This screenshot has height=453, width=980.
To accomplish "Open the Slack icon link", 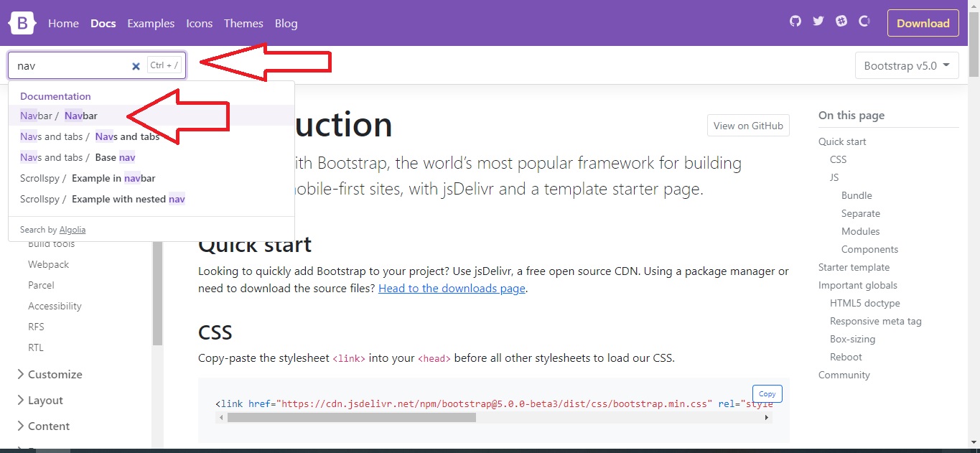I will coord(841,22).
